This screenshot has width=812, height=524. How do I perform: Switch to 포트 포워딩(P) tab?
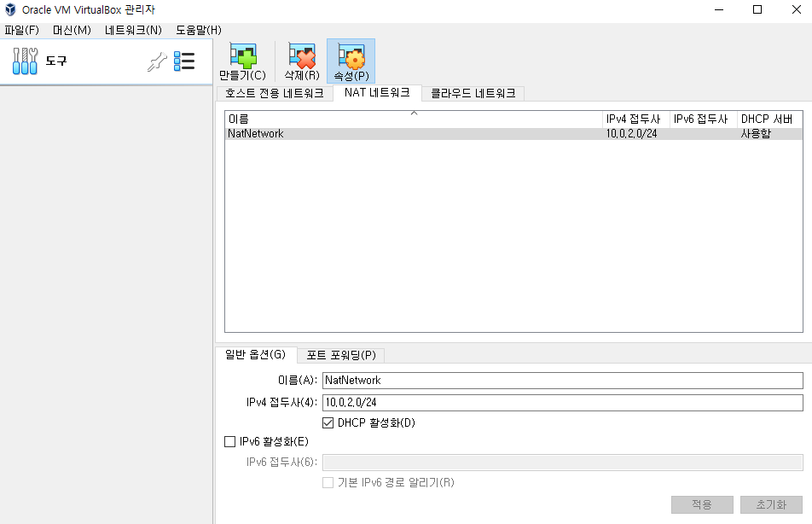(341, 355)
